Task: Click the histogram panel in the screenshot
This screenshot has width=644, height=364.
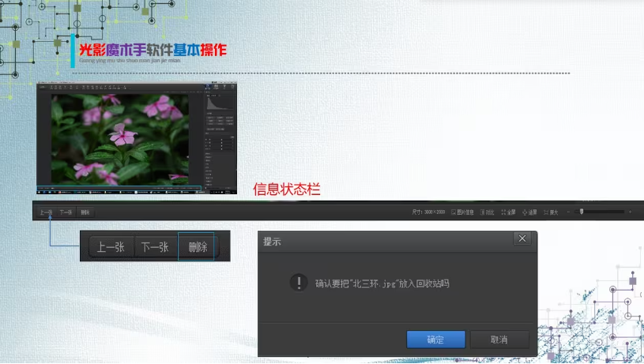Action: (219, 104)
